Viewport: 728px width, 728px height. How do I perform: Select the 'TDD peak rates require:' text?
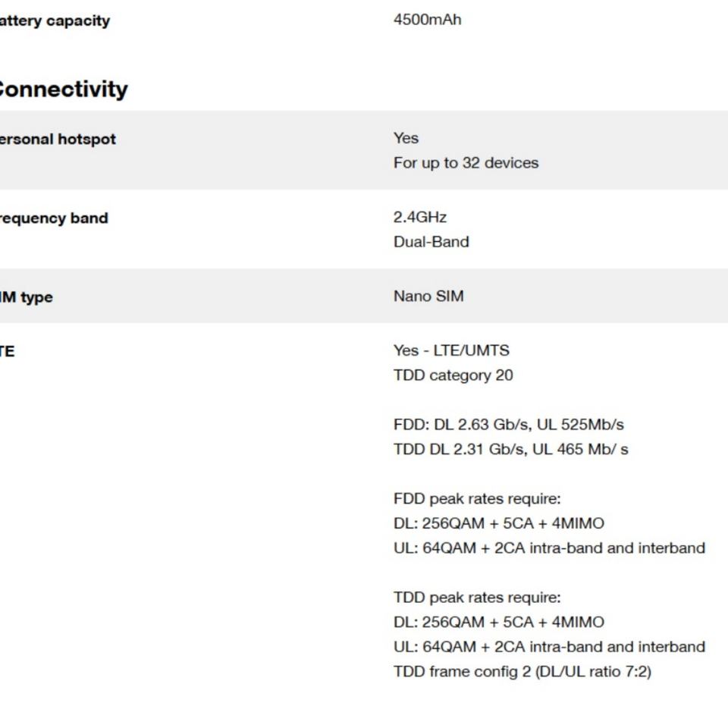click(477, 598)
